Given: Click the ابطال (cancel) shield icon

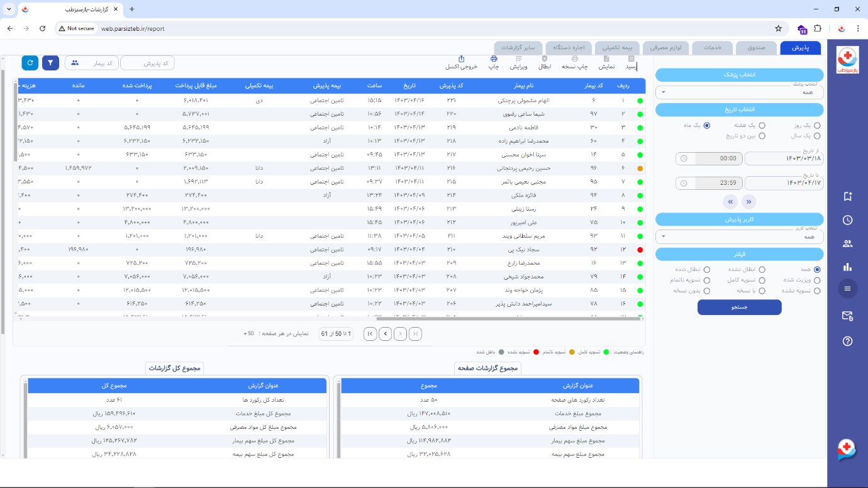Looking at the screenshot, I should [545, 59].
